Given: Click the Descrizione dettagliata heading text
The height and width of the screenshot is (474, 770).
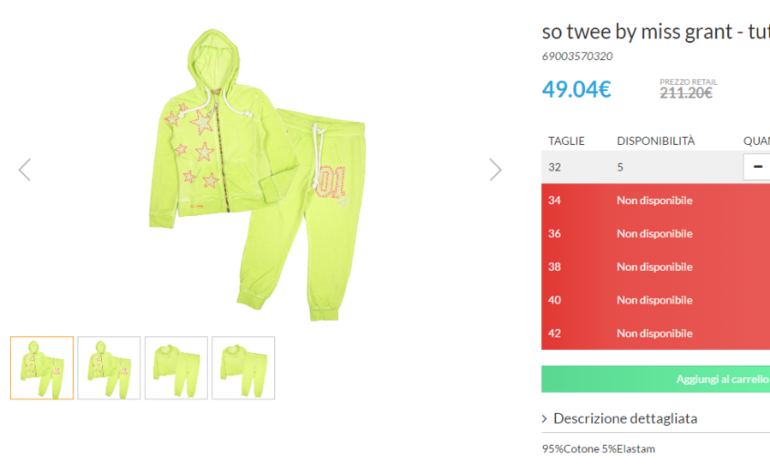Looking at the screenshot, I should click(625, 418).
